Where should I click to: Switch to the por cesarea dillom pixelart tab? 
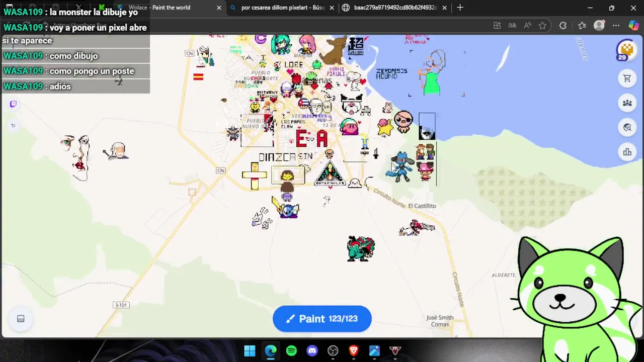[282, 8]
